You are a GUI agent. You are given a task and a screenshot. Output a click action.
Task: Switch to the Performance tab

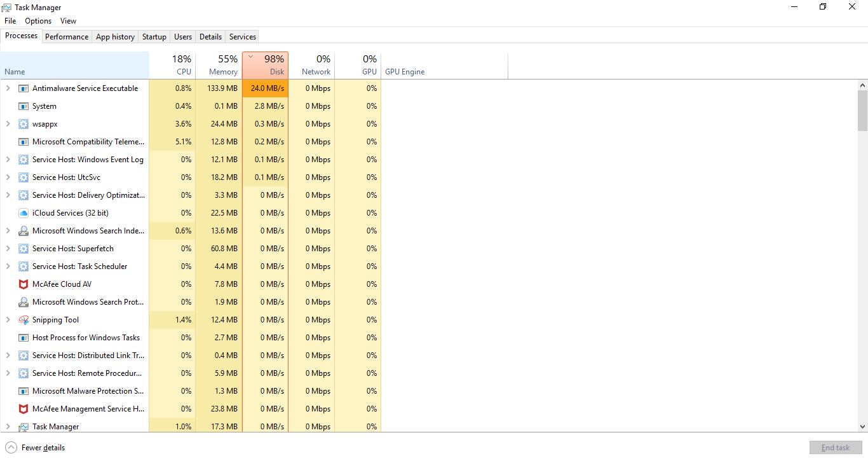(67, 37)
